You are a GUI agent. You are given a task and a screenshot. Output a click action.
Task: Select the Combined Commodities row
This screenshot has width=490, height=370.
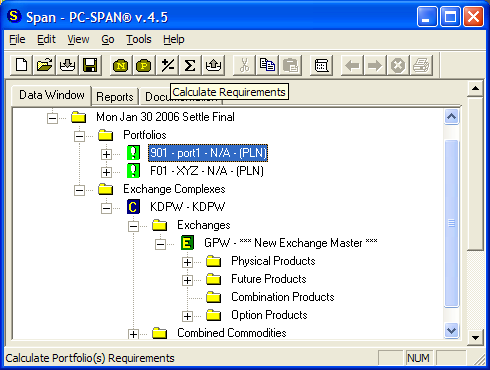(x=232, y=333)
